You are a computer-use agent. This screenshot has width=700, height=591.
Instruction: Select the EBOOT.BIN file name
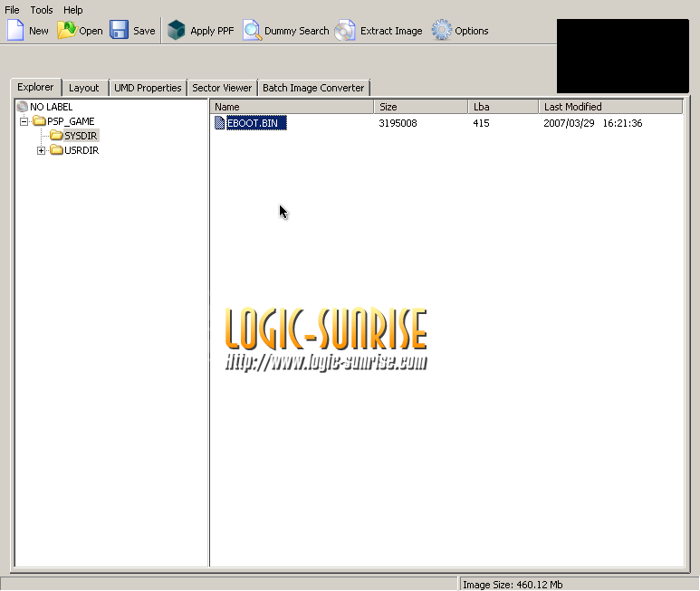(256, 123)
